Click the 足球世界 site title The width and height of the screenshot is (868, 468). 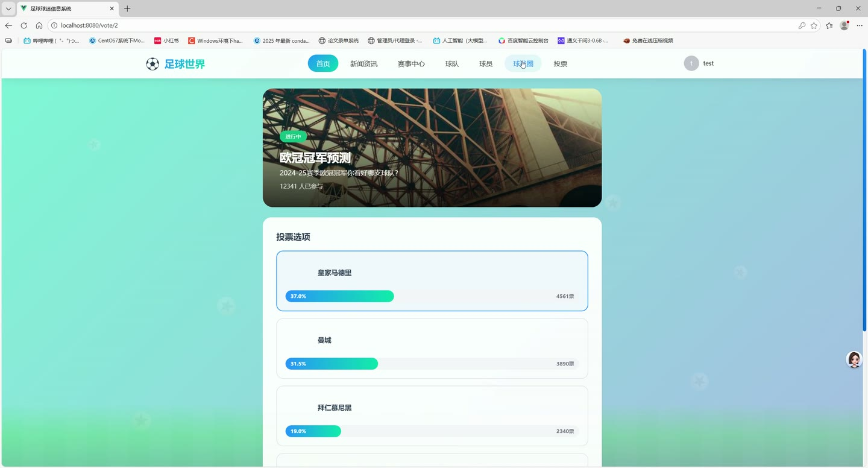[185, 64]
